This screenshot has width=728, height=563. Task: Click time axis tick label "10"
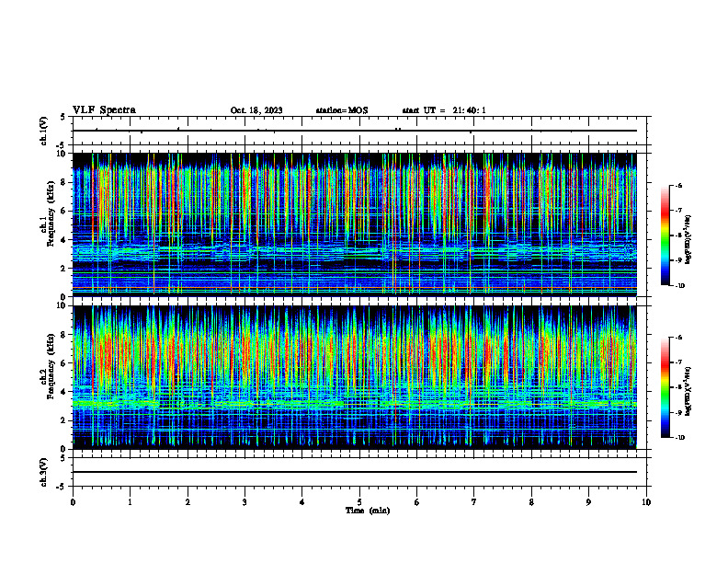tap(646, 502)
